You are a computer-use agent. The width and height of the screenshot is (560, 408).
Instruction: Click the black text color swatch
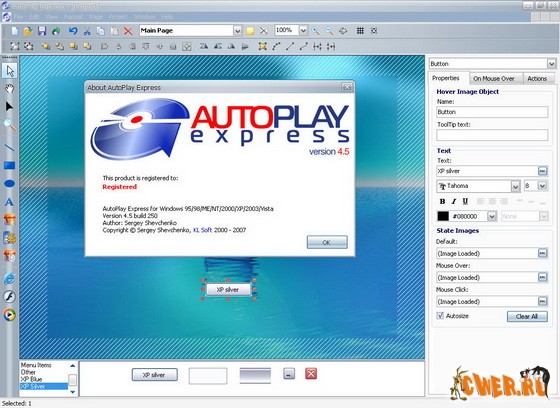point(443,216)
